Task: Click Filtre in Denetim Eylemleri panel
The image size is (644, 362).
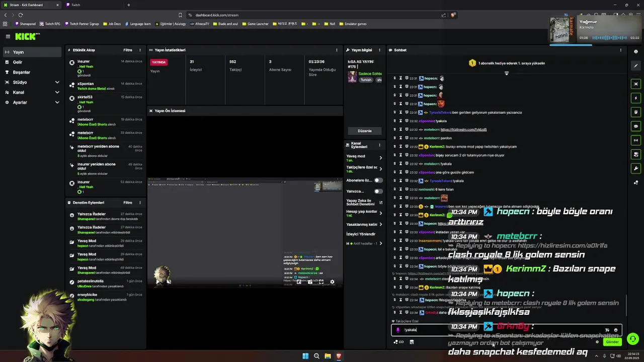Action: [128, 203]
